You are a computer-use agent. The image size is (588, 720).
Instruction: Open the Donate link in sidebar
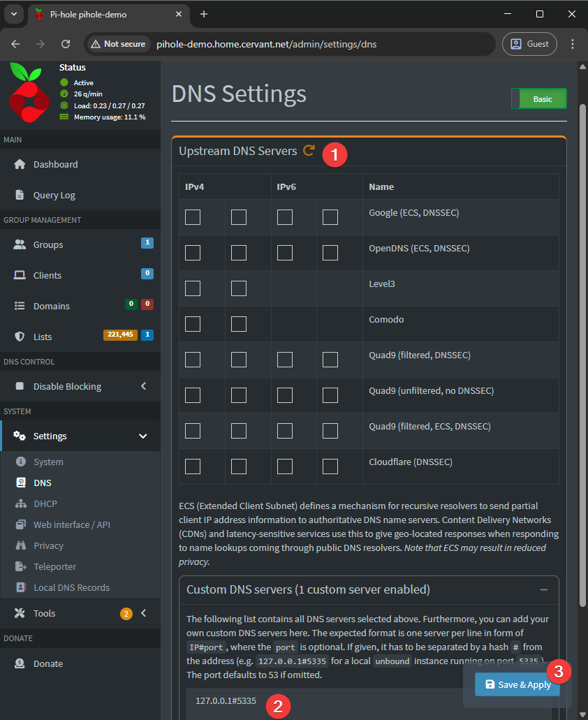[48, 664]
